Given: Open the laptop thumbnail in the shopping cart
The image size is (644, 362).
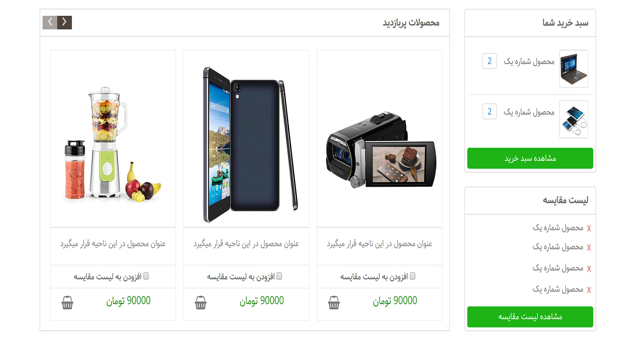Looking at the screenshot, I should click(574, 69).
